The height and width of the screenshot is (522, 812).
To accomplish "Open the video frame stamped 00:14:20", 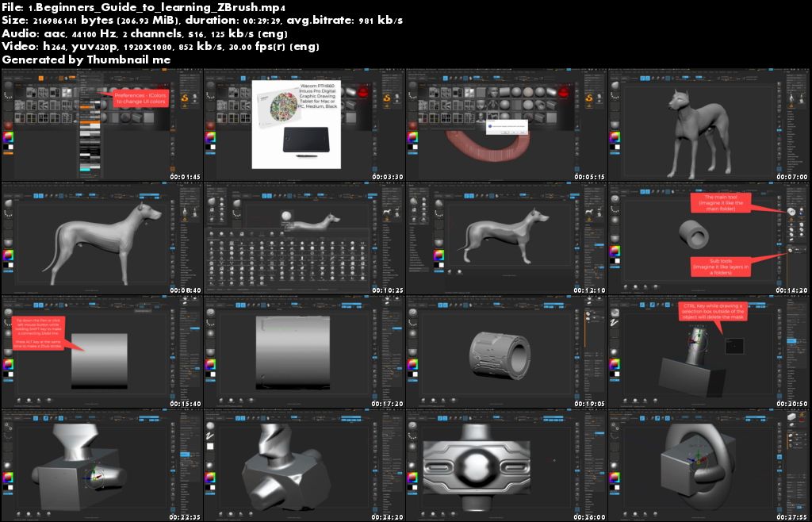I will [710, 238].
